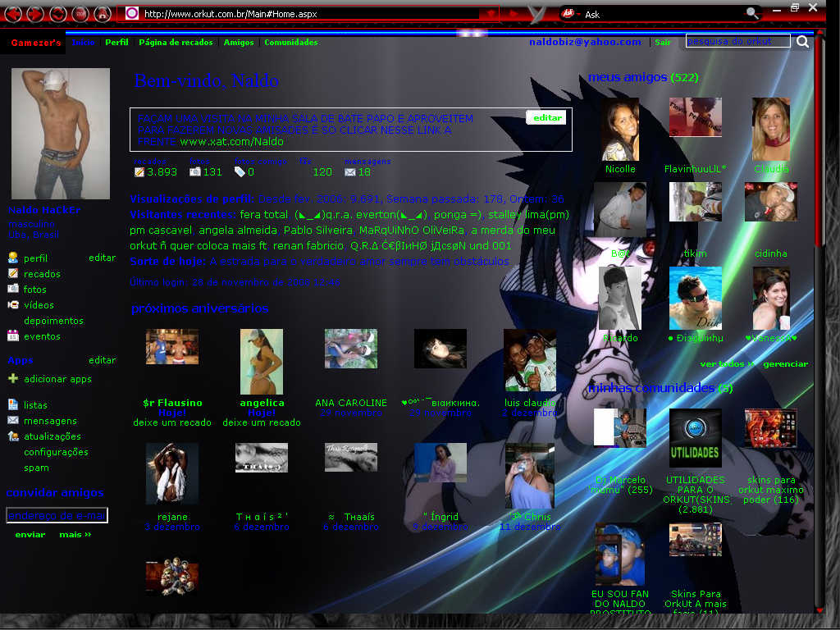The width and height of the screenshot is (840, 630).
Task: Click Naldo's profile photo
Action: pyautogui.click(x=61, y=134)
